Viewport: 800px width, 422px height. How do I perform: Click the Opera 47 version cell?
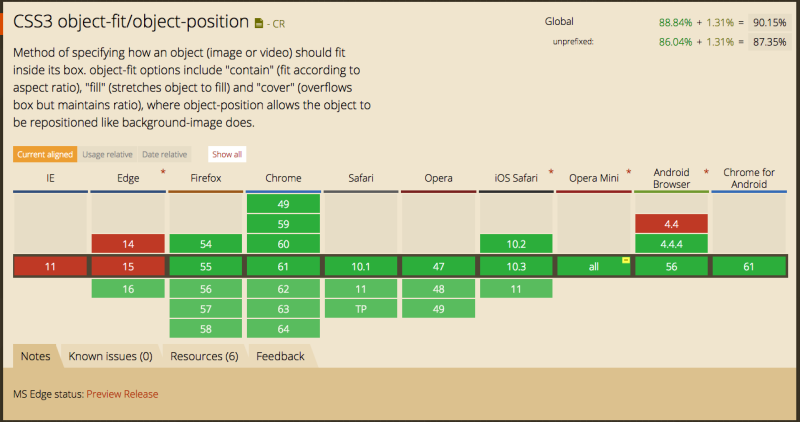click(438, 266)
